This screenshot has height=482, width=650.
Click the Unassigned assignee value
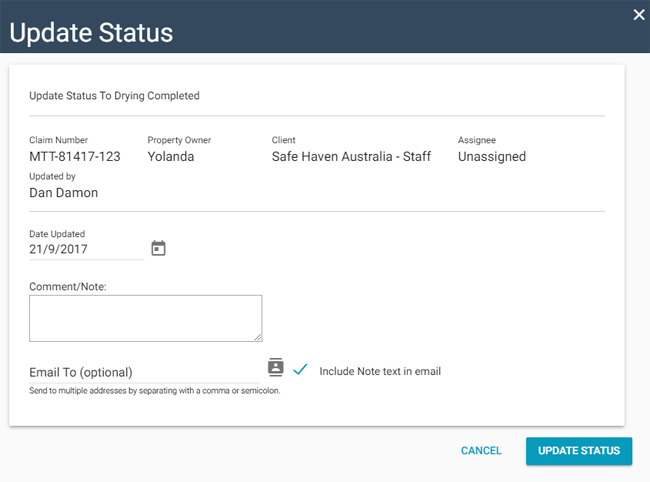pos(492,156)
